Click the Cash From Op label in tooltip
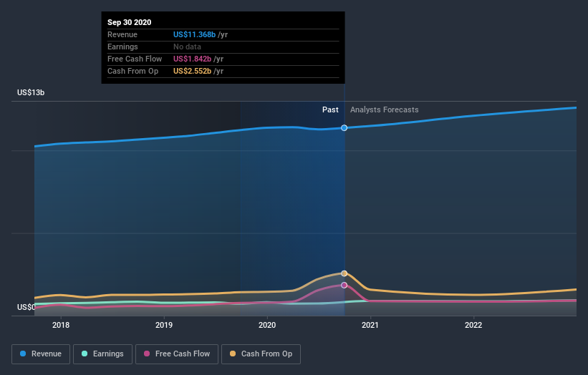This screenshot has height=375, width=588. (132, 71)
